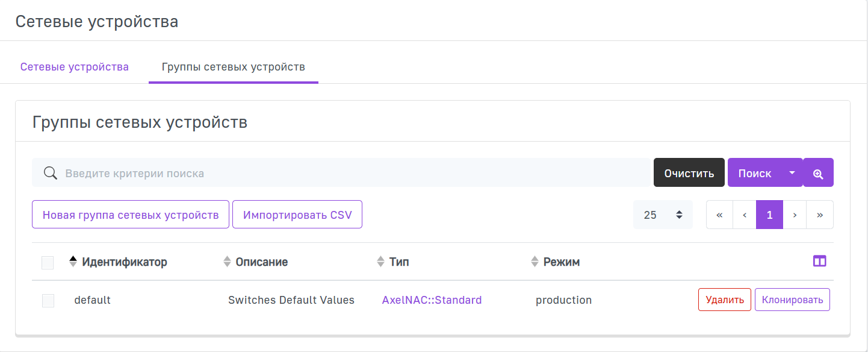
Task: Open the 25 items per page dropdown
Action: coord(663,215)
